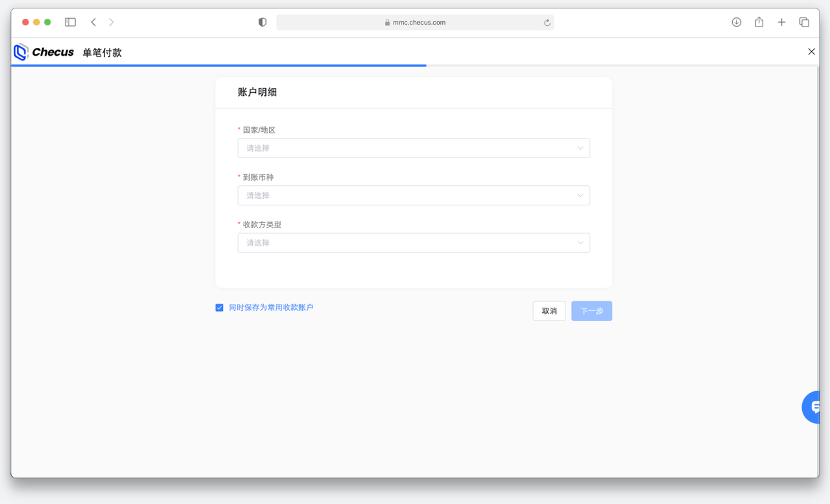Viewport: 830px width, 504px height.
Task: Expand the 到账币种 selector
Action: [x=413, y=196]
